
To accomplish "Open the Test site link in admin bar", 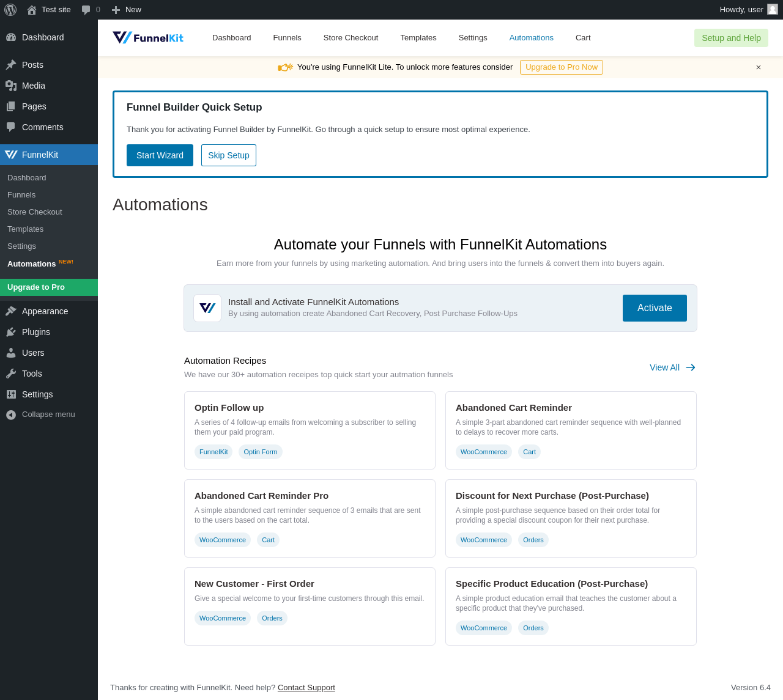I will [x=49, y=10].
